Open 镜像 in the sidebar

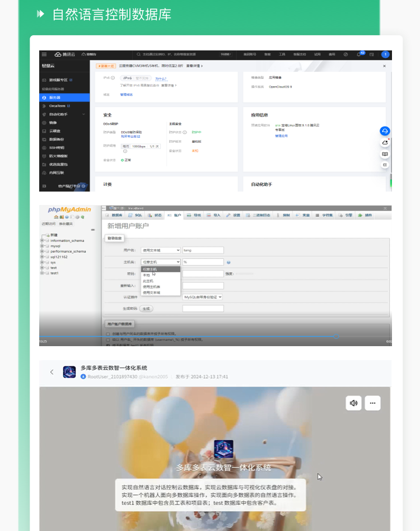53,123
